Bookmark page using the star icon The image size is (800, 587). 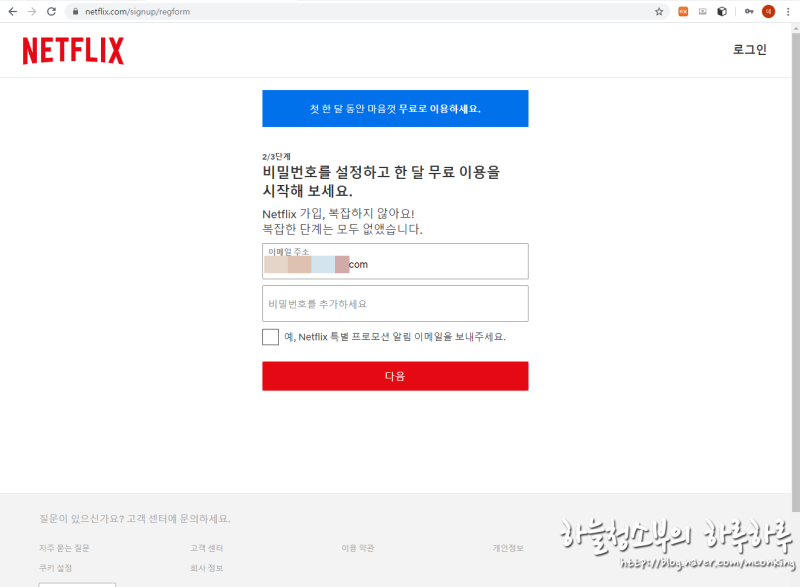(659, 11)
